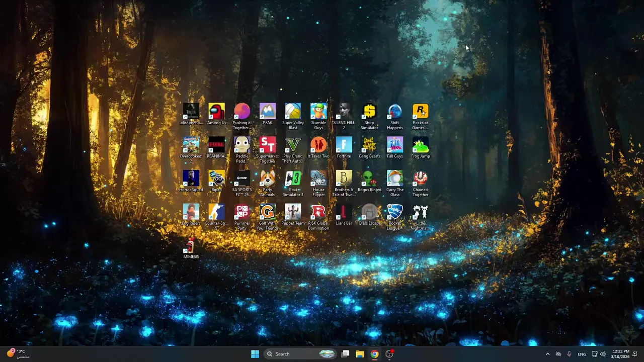The height and width of the screenshot is (362, 644).
Task: Expand the hidden system tray icons
Action: (x=547, y=354)
